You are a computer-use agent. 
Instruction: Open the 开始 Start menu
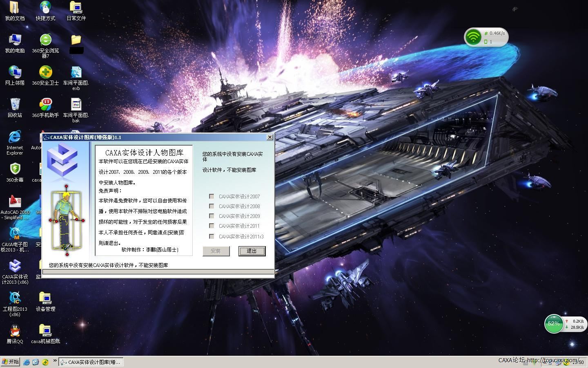tap(10, 362)
